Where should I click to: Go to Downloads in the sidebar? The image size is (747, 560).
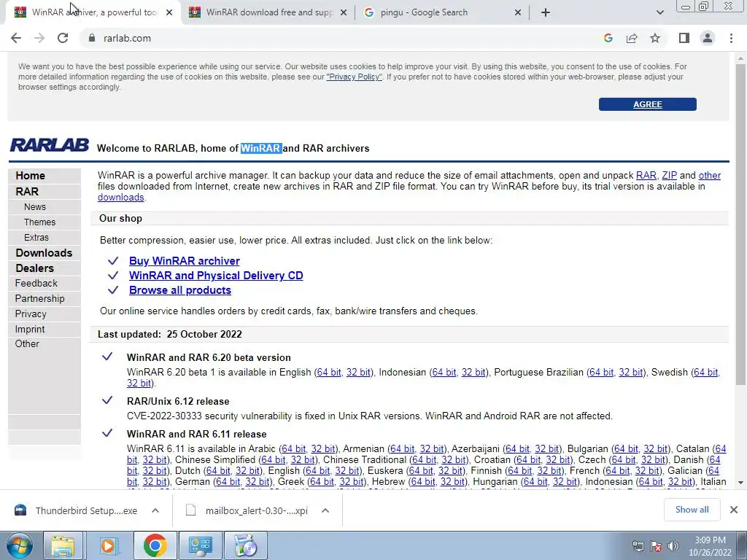(x=44, y=253)
